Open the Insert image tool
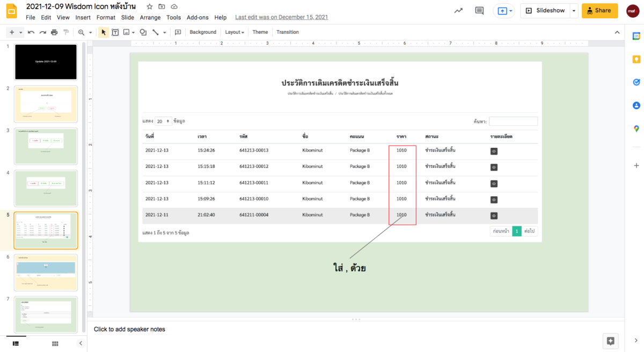 (x=126, y=32)
